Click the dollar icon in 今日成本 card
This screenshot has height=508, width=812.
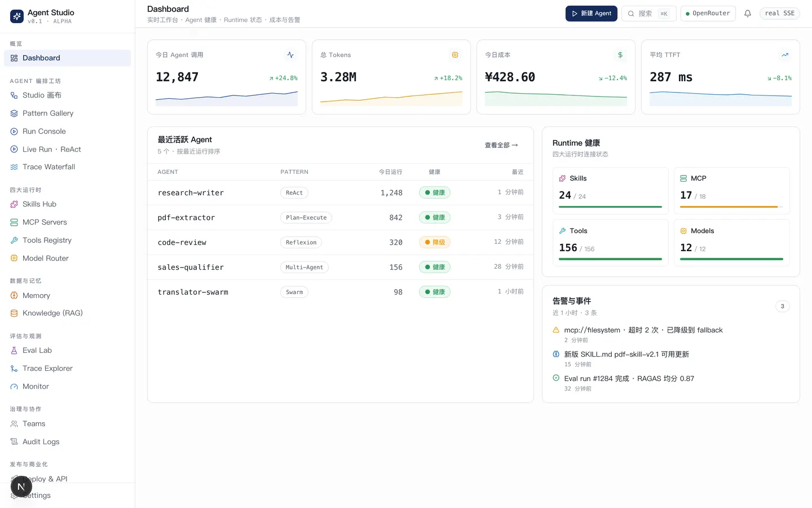point(620,55)
